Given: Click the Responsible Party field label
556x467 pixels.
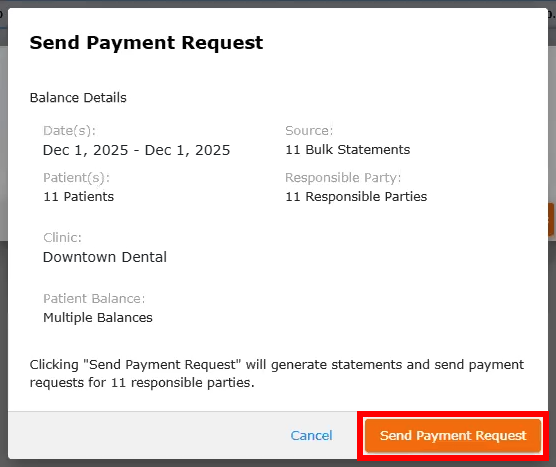Looking at the screenshot, I should 343,178.
